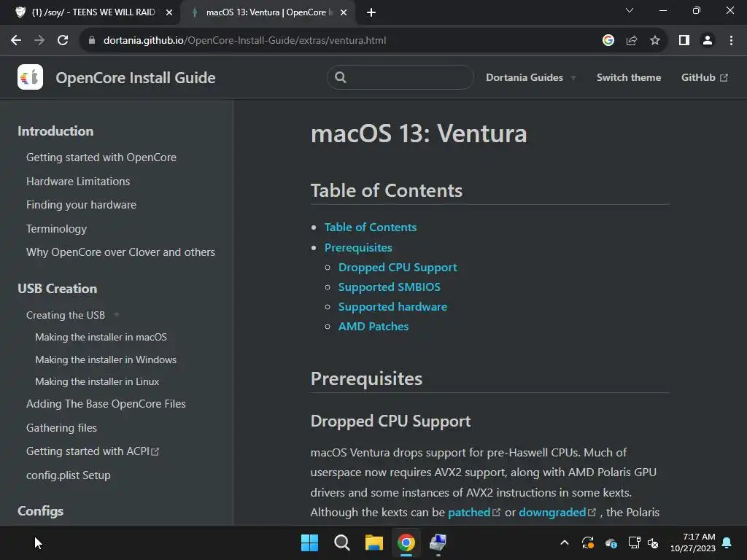Reload the page using the refresh icon

[x=63, y=40]
